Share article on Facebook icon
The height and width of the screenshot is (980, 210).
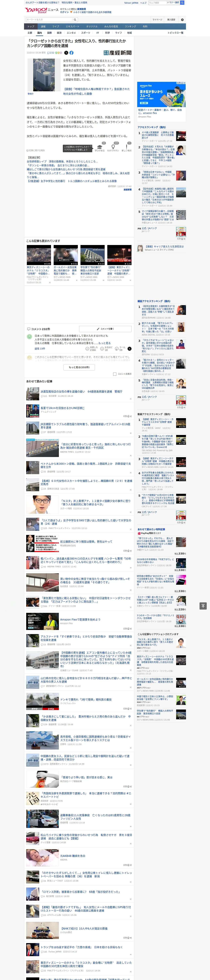point(71,53)
